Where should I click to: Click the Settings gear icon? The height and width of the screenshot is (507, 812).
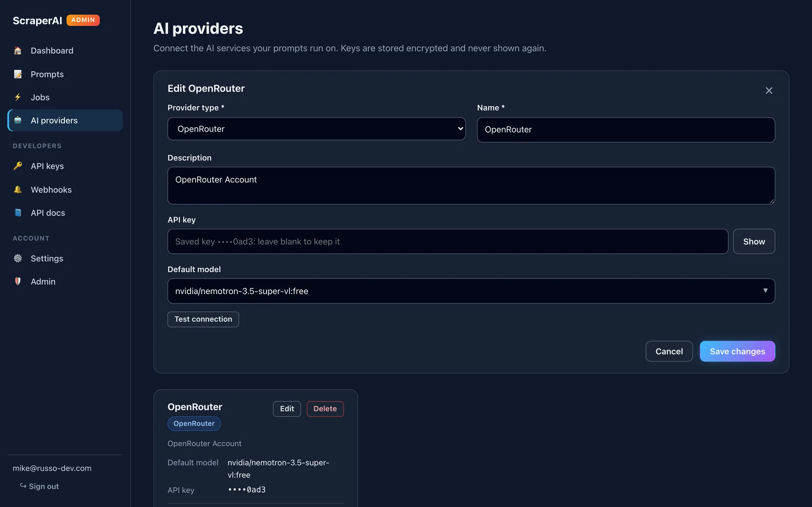18,258
